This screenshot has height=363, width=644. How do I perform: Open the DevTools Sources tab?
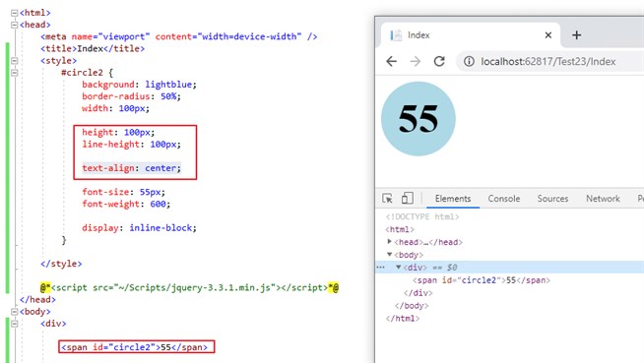click(x=552, y=199)
